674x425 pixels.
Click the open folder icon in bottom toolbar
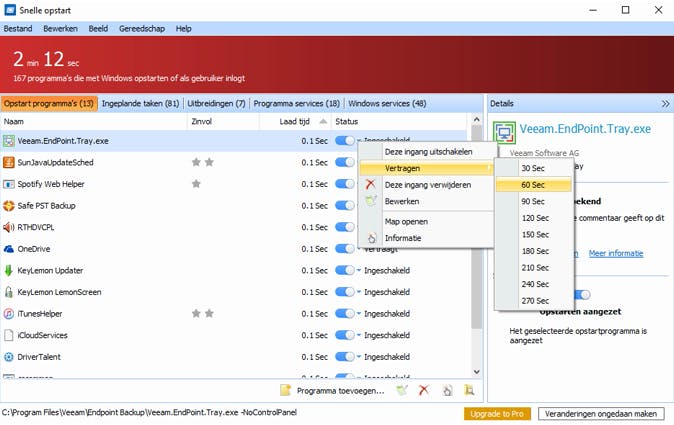pos(469,390)
